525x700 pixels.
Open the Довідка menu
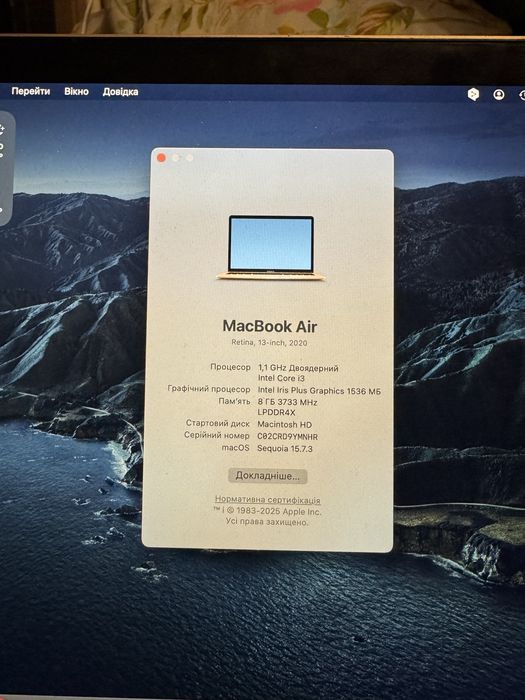point(120,92)
